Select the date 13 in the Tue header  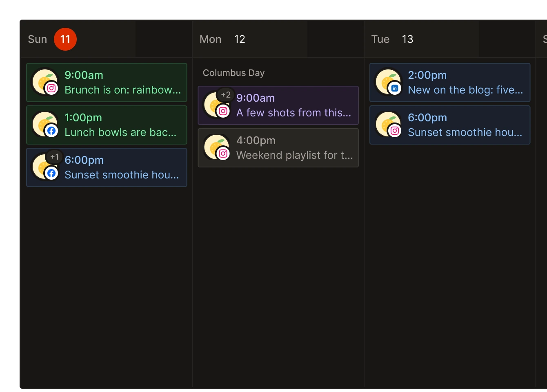[x=407, y=39]
